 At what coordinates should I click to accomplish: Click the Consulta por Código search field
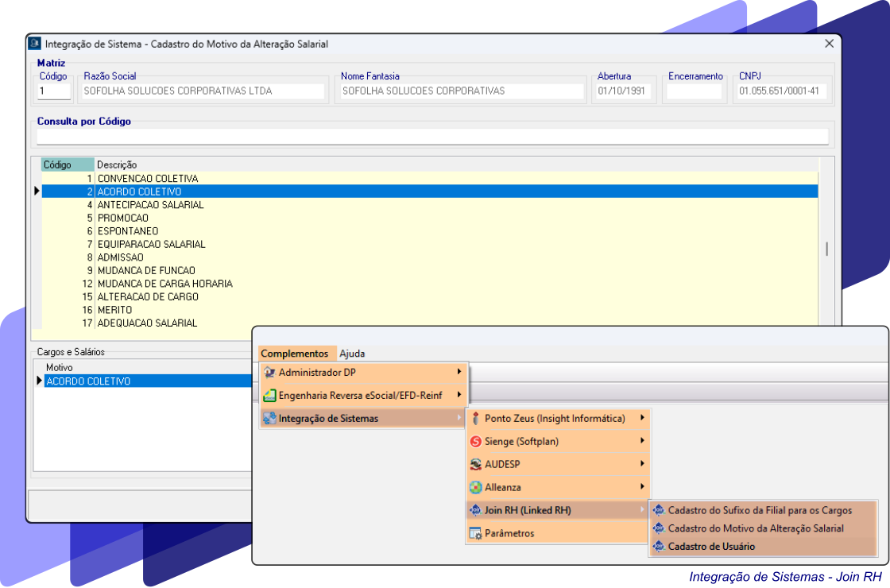(x=432, y=137)
